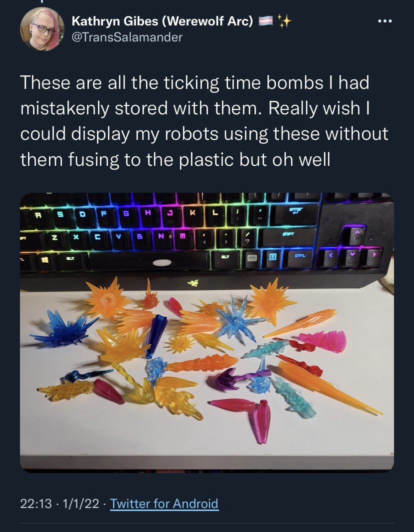The image size is (414, 532).
Task: Click the green Razer logo in the photo
Action: coord(193,282)
